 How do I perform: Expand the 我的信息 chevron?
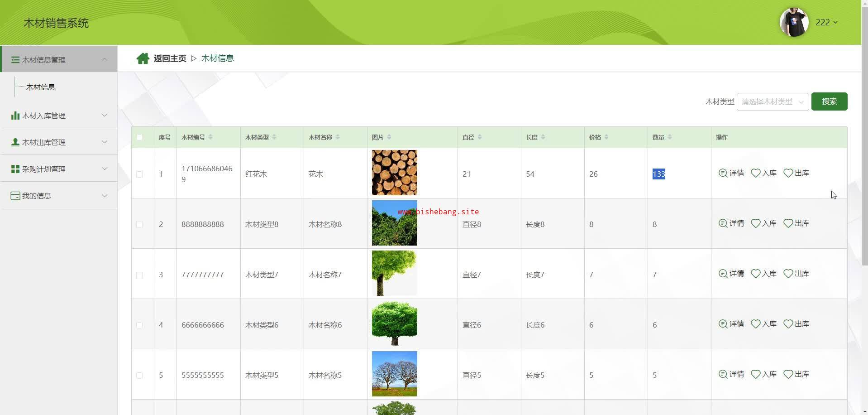[x=105, y=196]
